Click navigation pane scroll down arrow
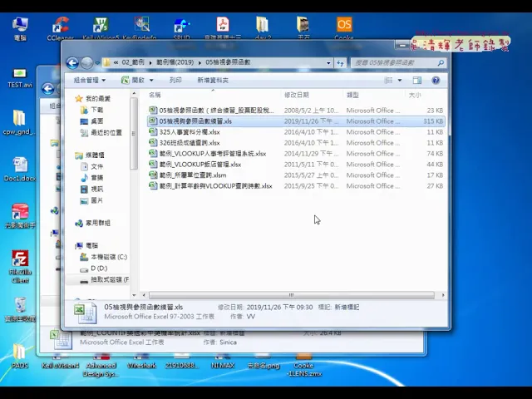The width and height of the screenshot is (532, 399). coord(134,295)
